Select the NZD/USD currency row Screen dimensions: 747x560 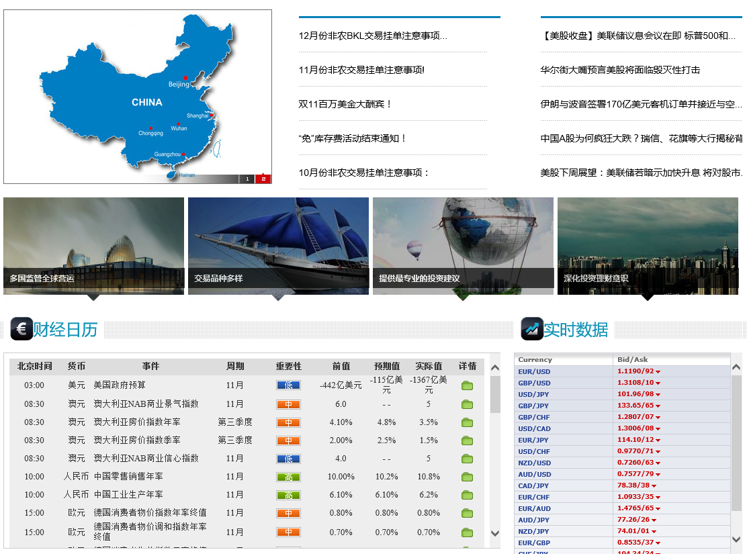click(622, 463)
